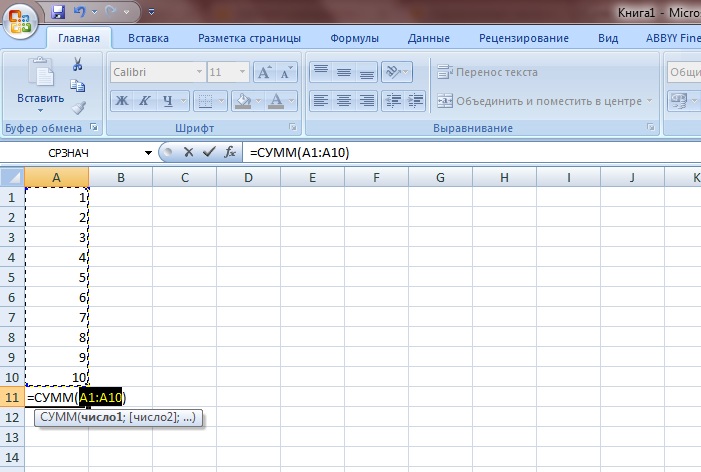Confirm formula entry with checkmark button

coord(208,152)
